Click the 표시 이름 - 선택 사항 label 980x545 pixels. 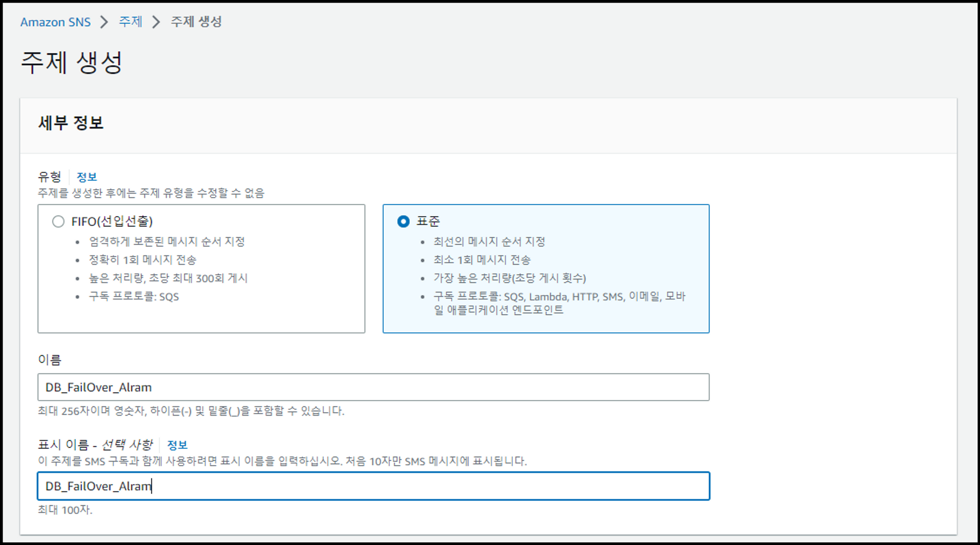coord(95,445)
